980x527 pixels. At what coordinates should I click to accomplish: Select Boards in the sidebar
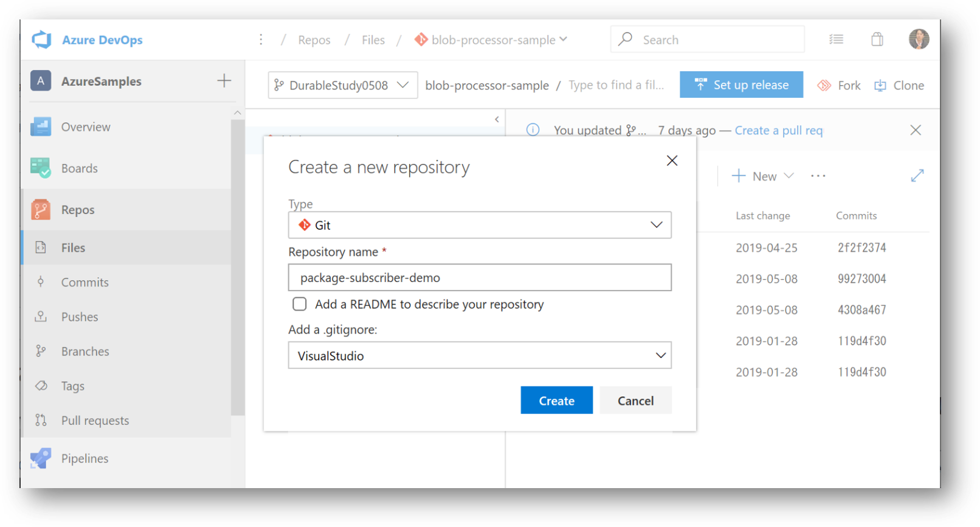point(80,168)
